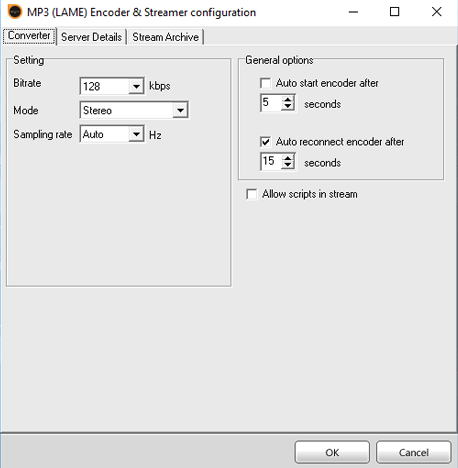458x468 pixels.
Task: Open the Bitrate dropdown arrow
Action: coord(136,86)
